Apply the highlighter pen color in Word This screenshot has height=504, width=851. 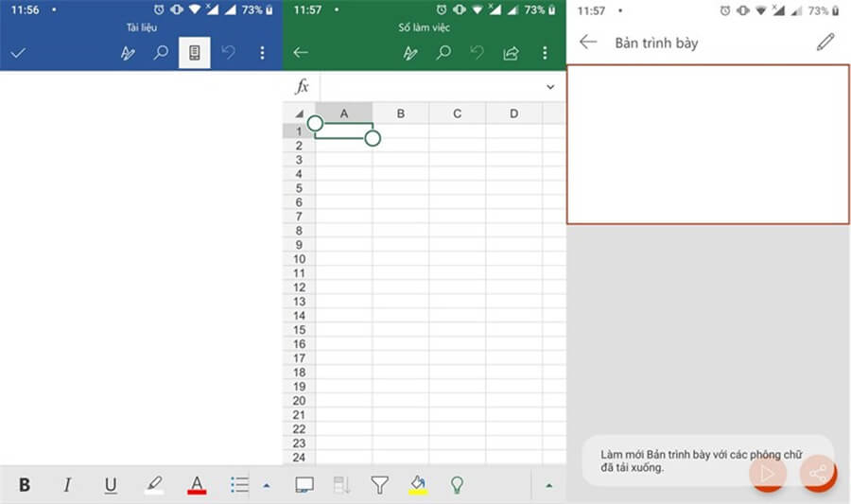(x=154, y=484)
